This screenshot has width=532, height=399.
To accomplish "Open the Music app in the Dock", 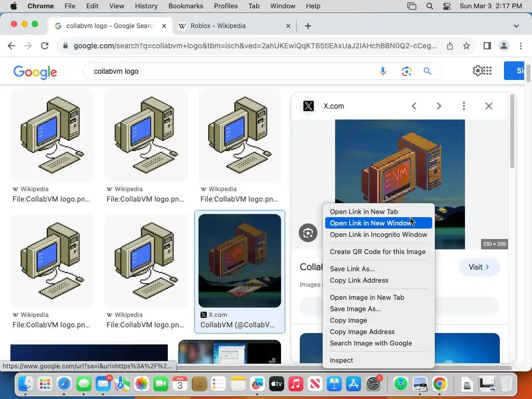I will pos(296,384).
